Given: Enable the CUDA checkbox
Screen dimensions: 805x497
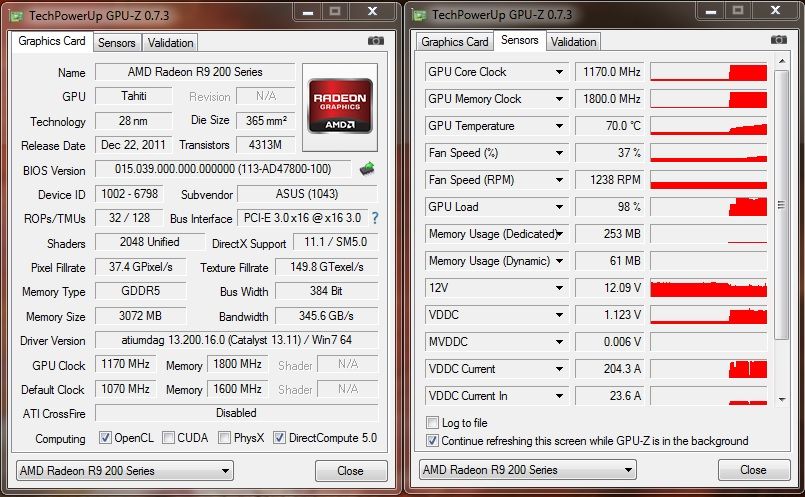Looking at the screenshot, I should click(x=169, y=438).
